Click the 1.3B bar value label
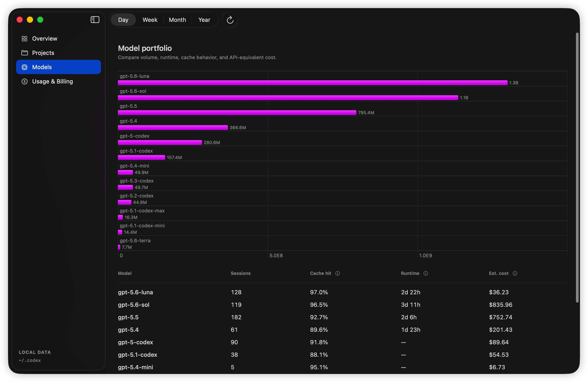 [x=514, y=83]
